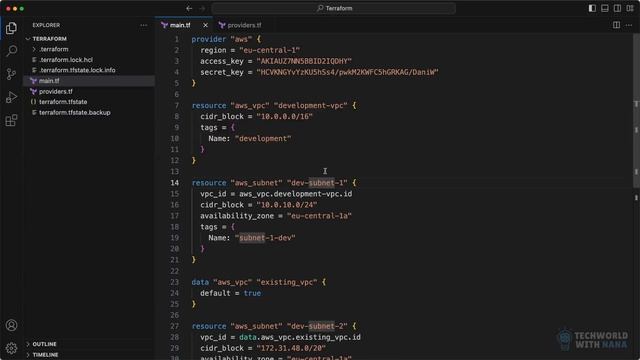Close the main.tf tab

(205, 25)
